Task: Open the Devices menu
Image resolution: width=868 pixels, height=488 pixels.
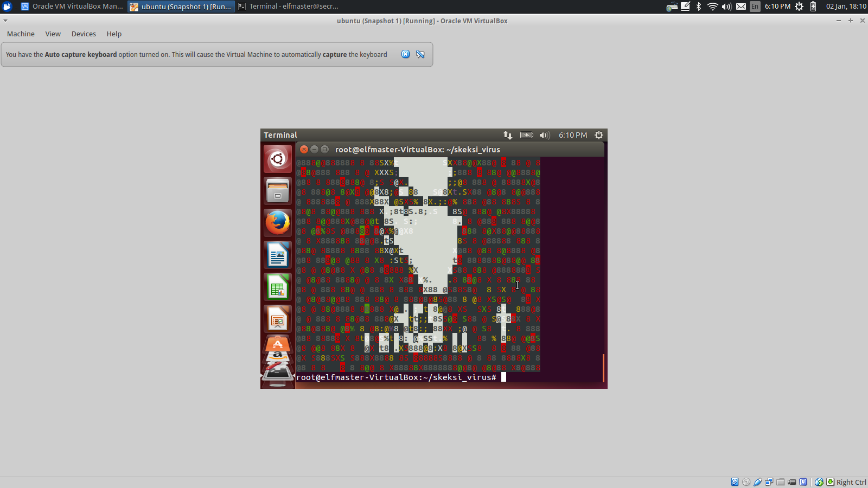Action: pyautogui.click(x=84, y=34)
